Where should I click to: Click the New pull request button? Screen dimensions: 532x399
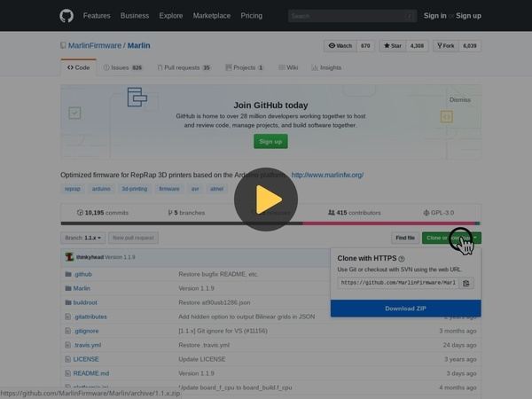133,238
